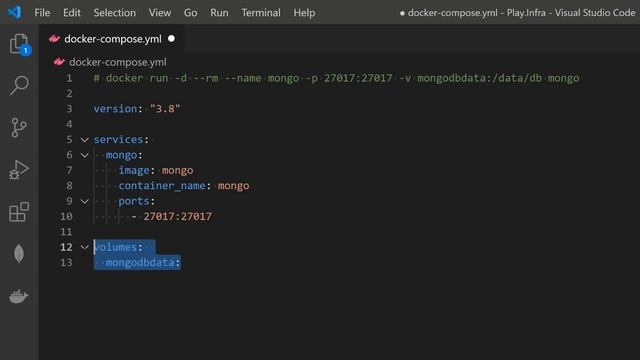Open the View menu
Screen dimensions: 640x360
pos(160,13)
